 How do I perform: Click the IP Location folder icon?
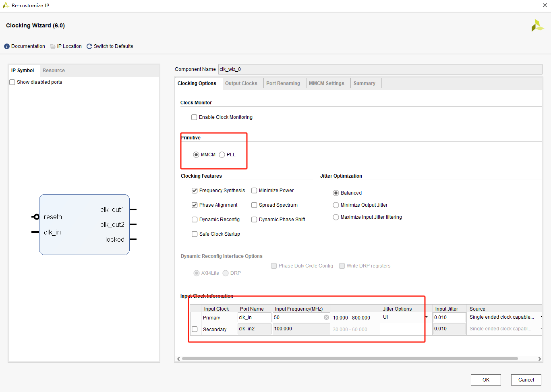tap(53, 46)
